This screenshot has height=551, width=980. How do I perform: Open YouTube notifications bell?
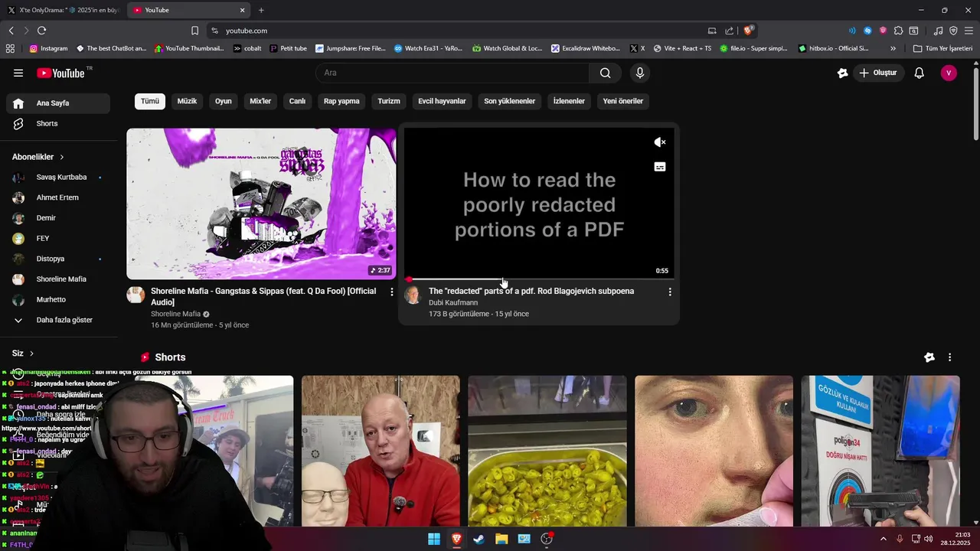point(919,73)
